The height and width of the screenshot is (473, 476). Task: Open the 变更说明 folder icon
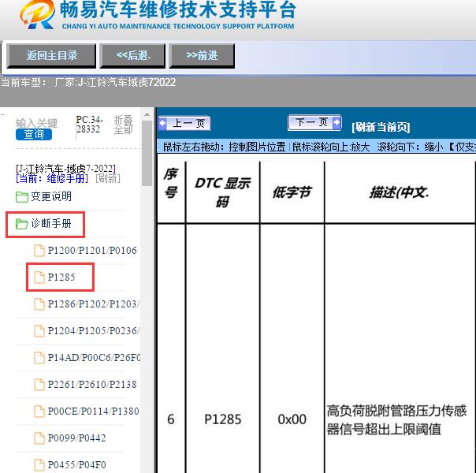click(x=22, y=197)
